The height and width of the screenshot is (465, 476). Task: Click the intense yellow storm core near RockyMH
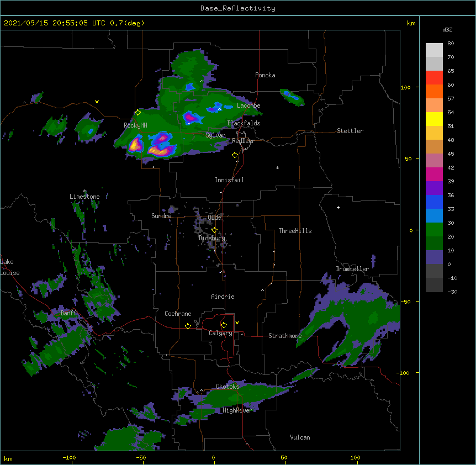click(135, 145)
